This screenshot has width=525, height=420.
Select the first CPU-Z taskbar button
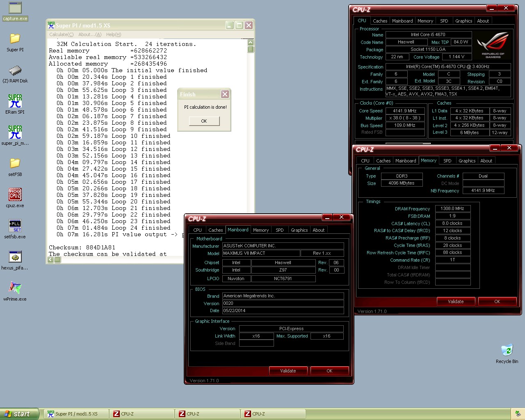(x=142, y=414)
